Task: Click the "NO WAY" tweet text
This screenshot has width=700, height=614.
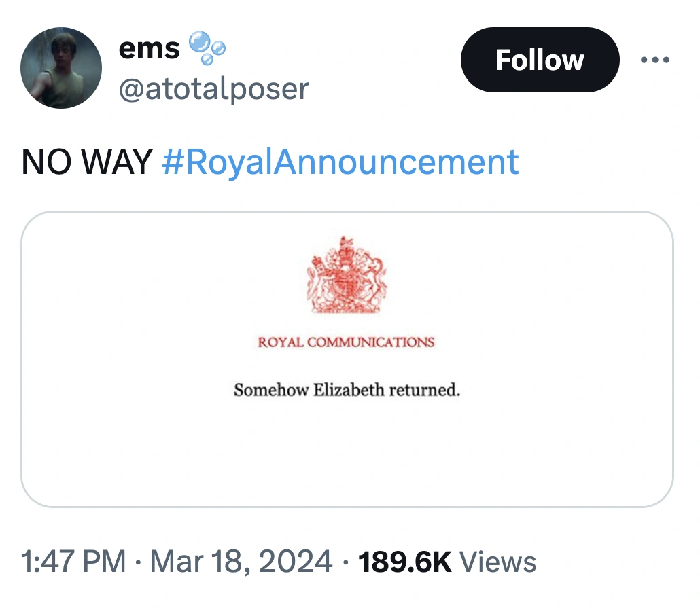Action: (x=87, y=162)
